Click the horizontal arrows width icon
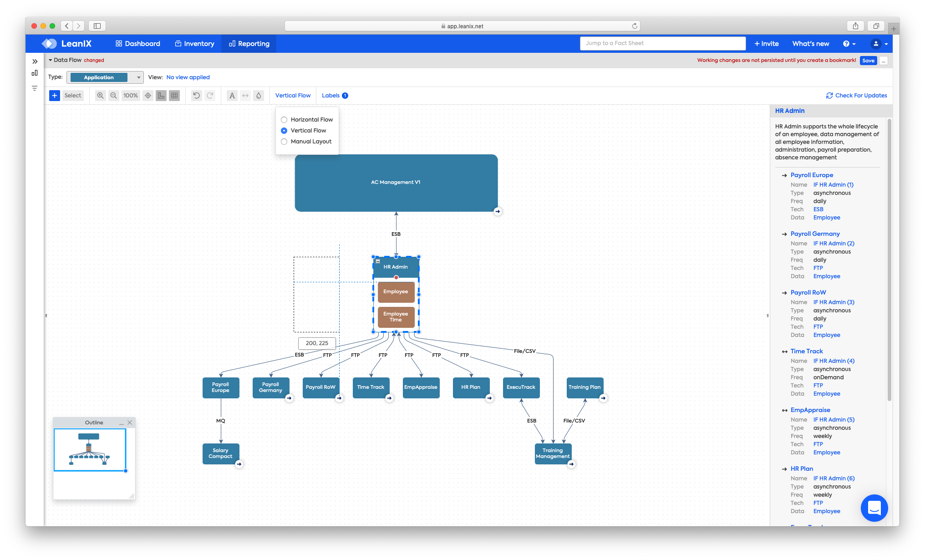The image size is (925, 560). point(245,96)
